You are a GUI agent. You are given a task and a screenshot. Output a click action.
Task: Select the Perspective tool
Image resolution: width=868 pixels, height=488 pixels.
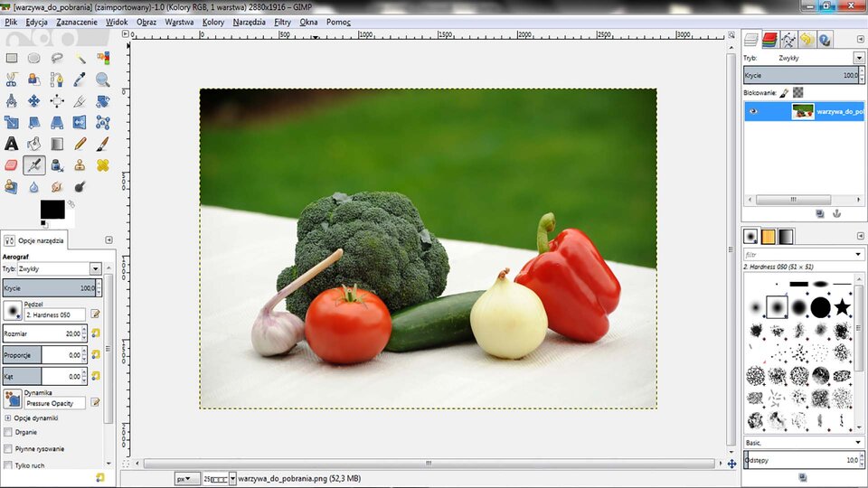tap(57, 122)
